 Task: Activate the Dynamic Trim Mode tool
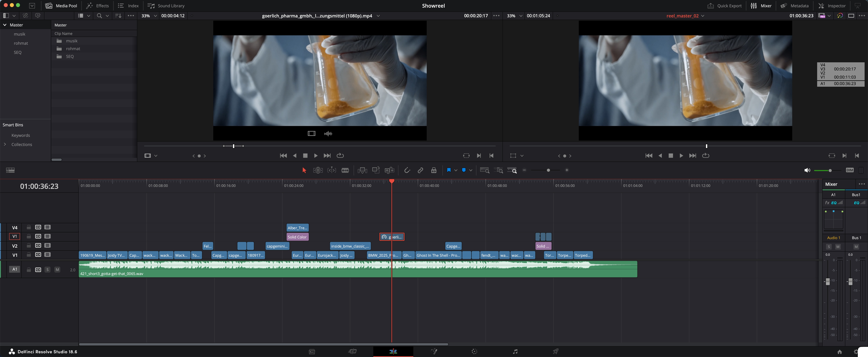click(332, 170)
